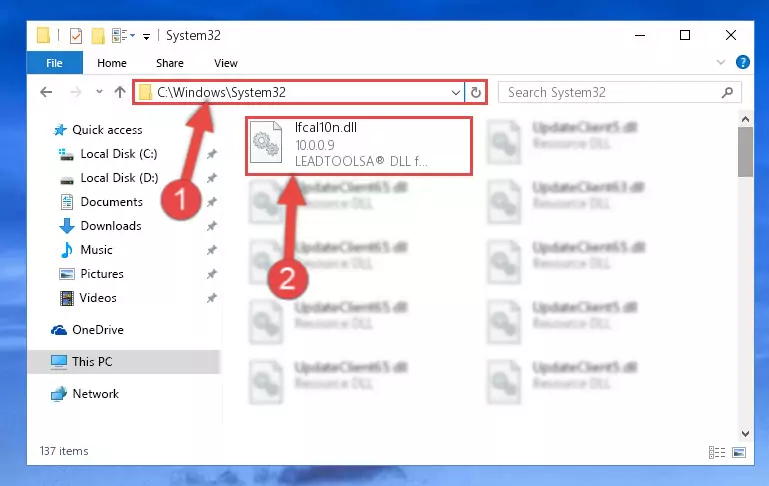Click the pin icon beside Local Disk (C:)

211,154
